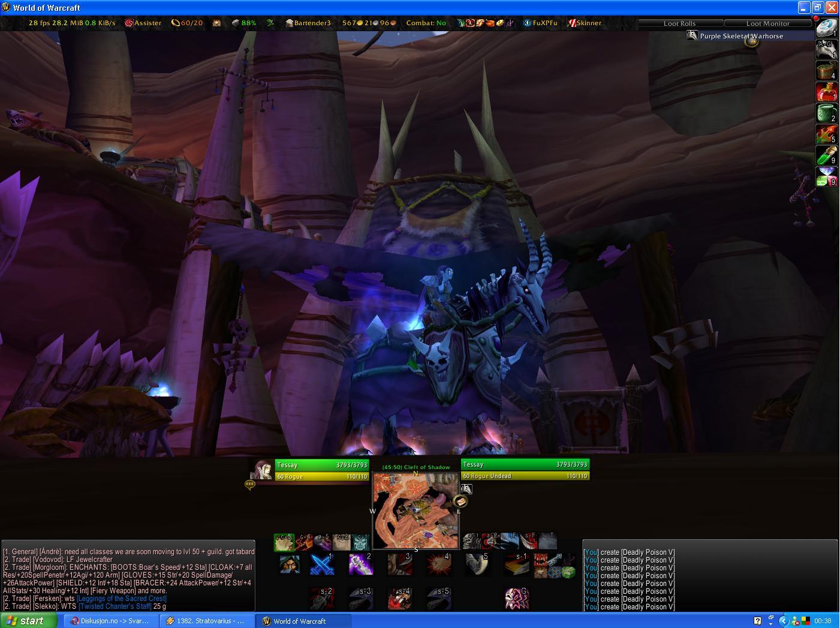840x628 pixels.
Task: Use the green vial poison item with count 9
Action: point(827,155)
